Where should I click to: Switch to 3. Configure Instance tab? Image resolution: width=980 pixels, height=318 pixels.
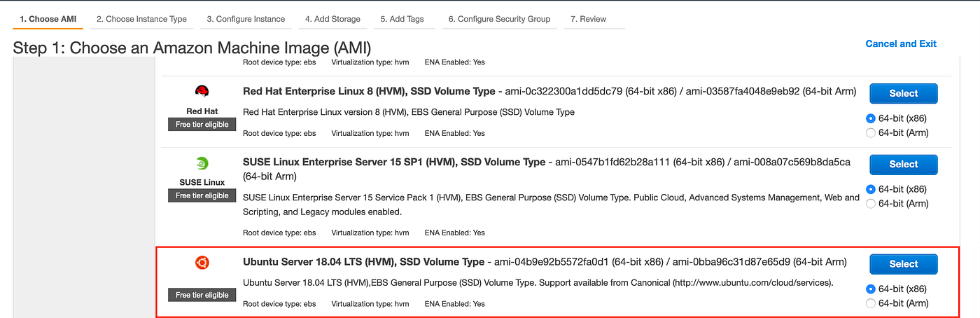point(246,19)
